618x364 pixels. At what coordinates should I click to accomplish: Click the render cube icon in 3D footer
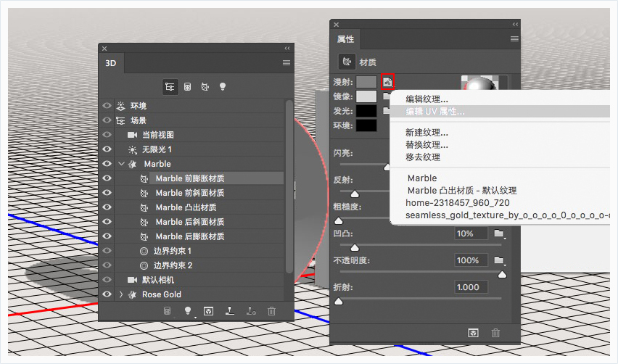pyautogui.click(x=208, y=311)
